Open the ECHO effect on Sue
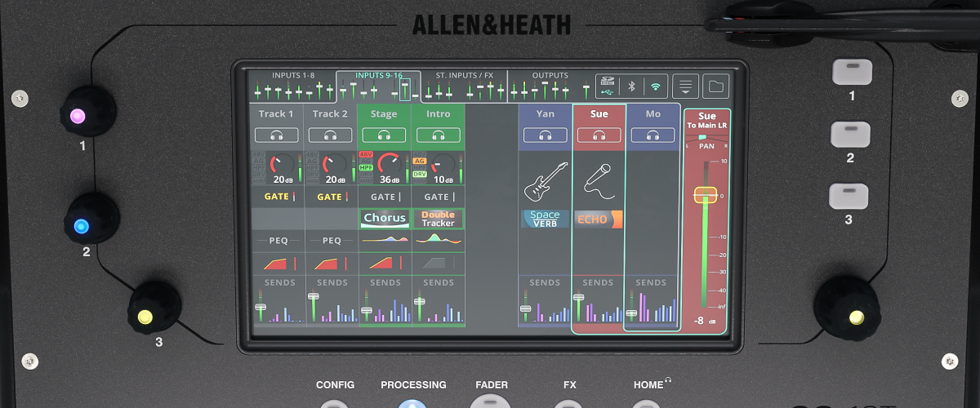Viewport: 980px width, 408px height. 599,219
